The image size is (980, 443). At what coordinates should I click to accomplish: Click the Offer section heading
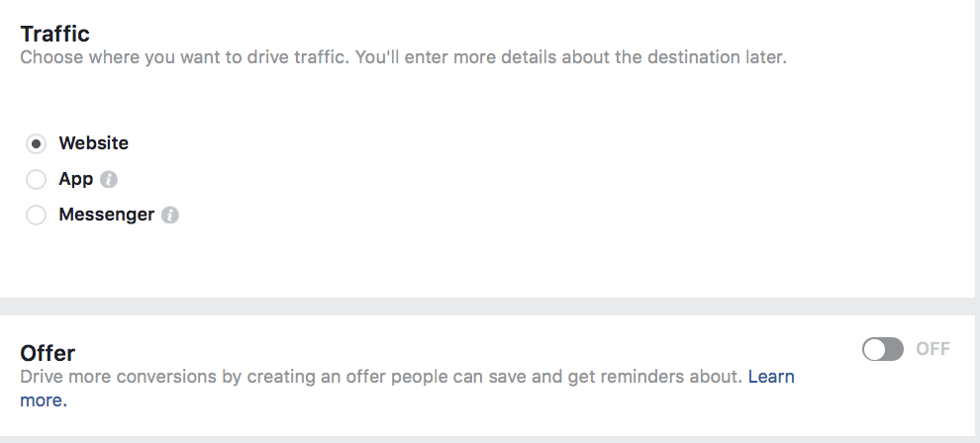[48, 353]
